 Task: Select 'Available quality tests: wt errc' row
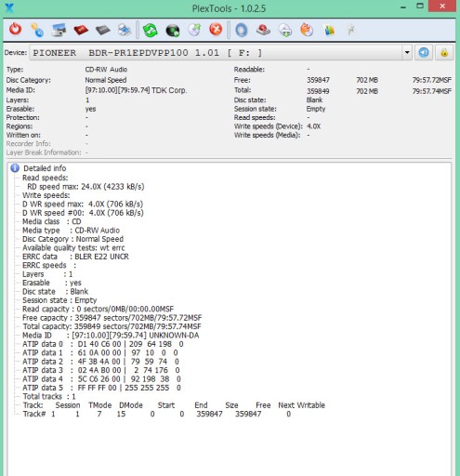coord(73,248)
